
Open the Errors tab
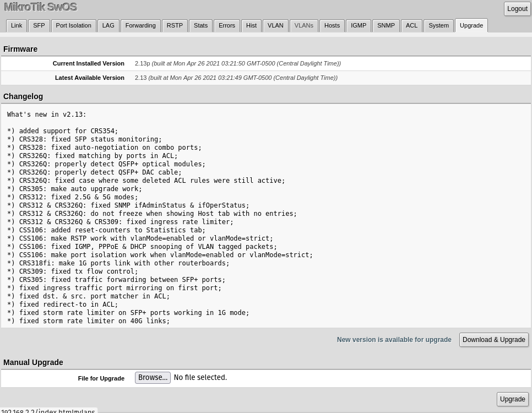(x=227, y=25)
